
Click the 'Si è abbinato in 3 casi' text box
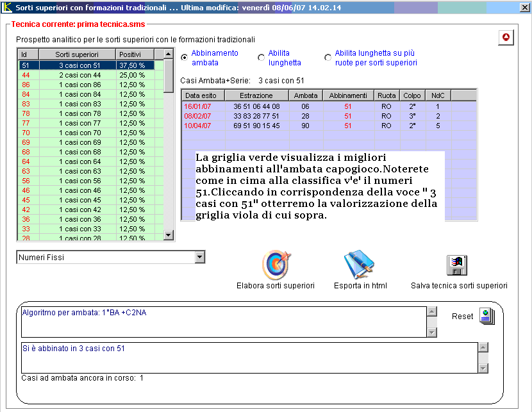(x=250, y=358)
